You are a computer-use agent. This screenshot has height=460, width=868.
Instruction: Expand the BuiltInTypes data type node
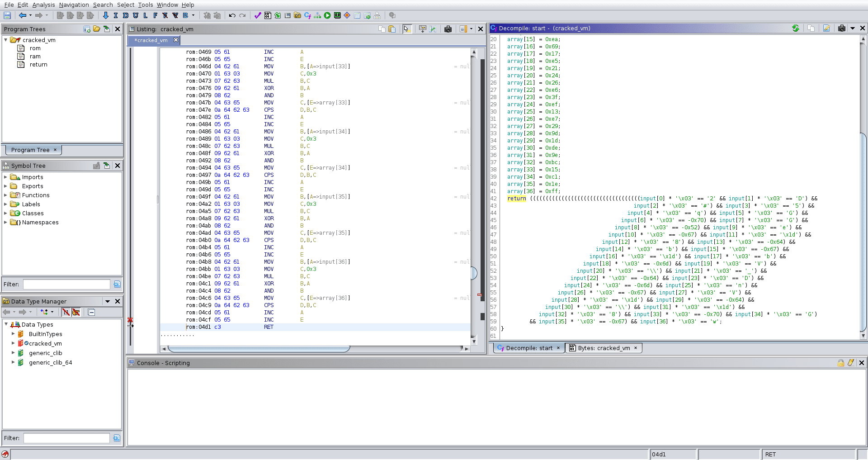click(13, 334)
